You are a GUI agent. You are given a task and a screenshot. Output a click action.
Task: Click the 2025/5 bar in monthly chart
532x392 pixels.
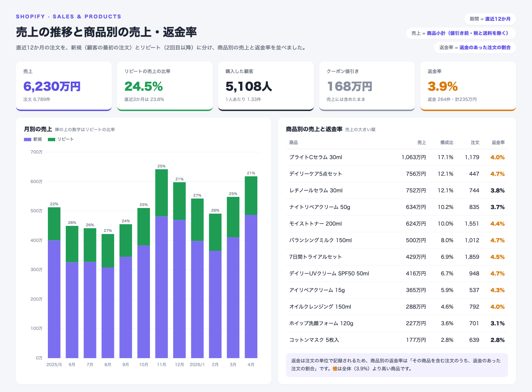[x=54, y=283]
